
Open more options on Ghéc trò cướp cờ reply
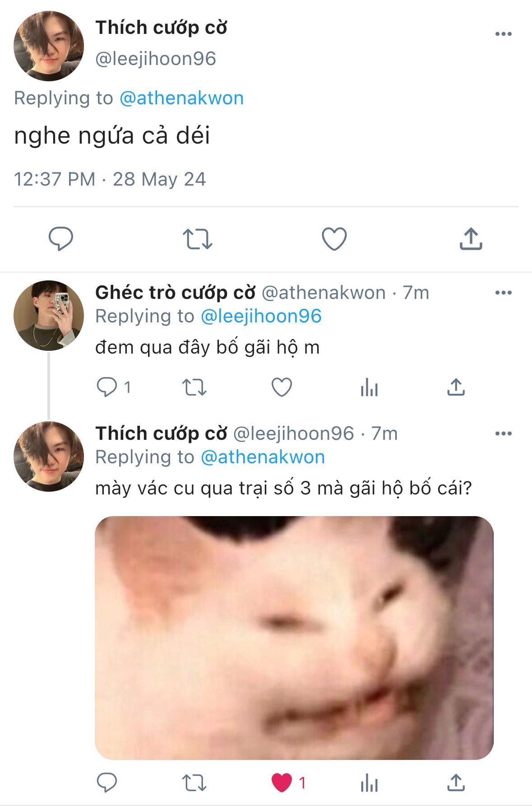(503, 293)
